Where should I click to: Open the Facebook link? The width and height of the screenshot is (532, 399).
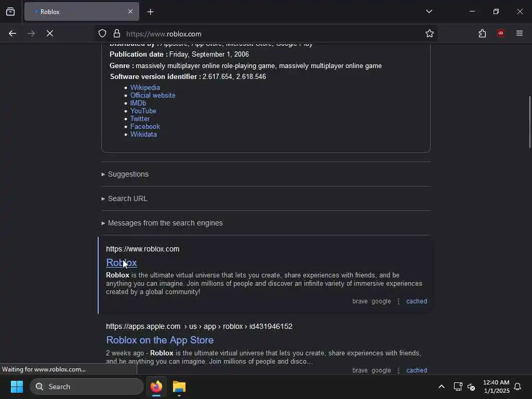pos(145,127)
